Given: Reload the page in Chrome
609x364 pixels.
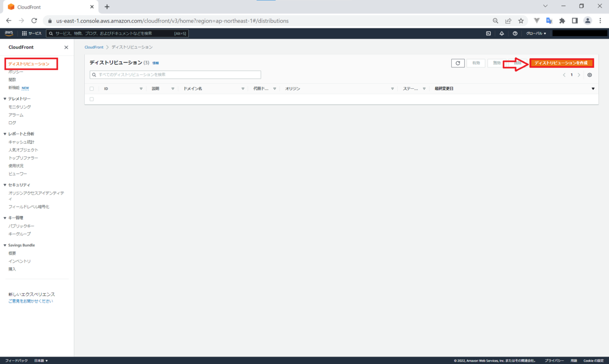Looking at the screenshot, I should pos(34,21).
